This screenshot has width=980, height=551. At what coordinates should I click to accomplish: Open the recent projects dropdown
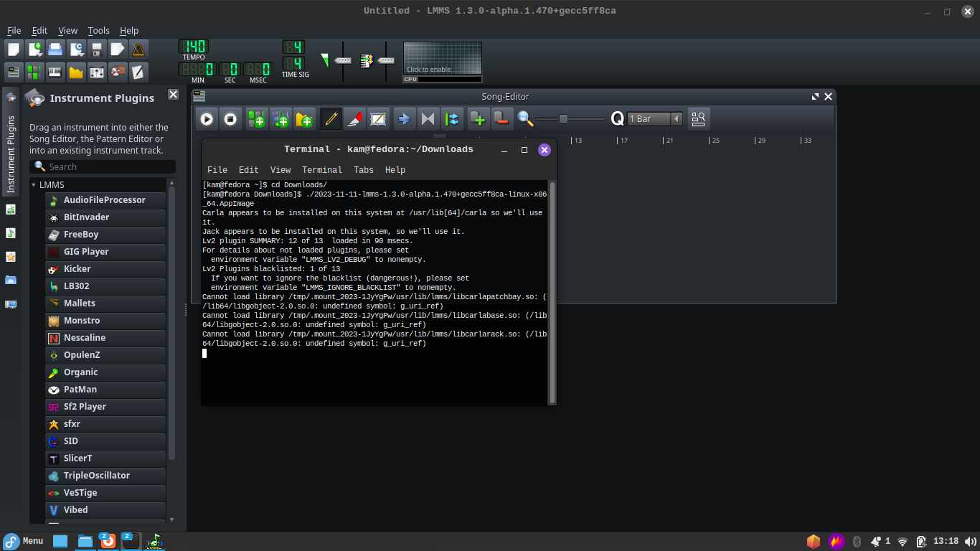[x=75, y=48]
